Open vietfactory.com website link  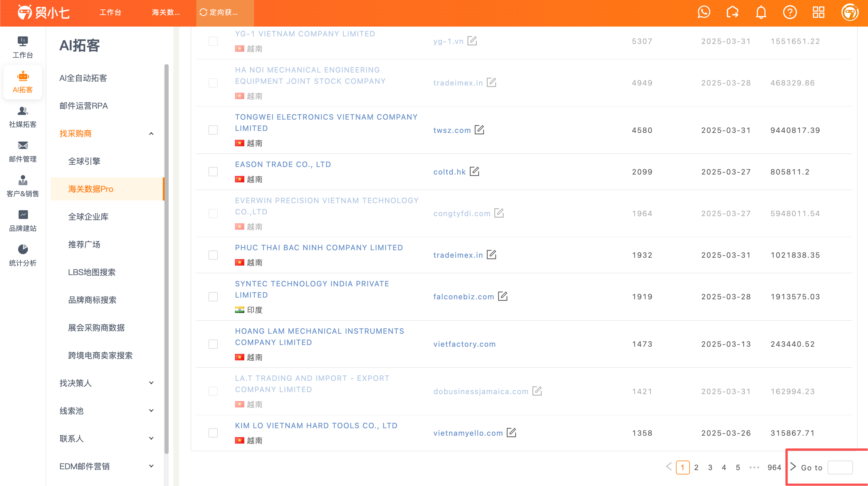click(x=464, y=344)
